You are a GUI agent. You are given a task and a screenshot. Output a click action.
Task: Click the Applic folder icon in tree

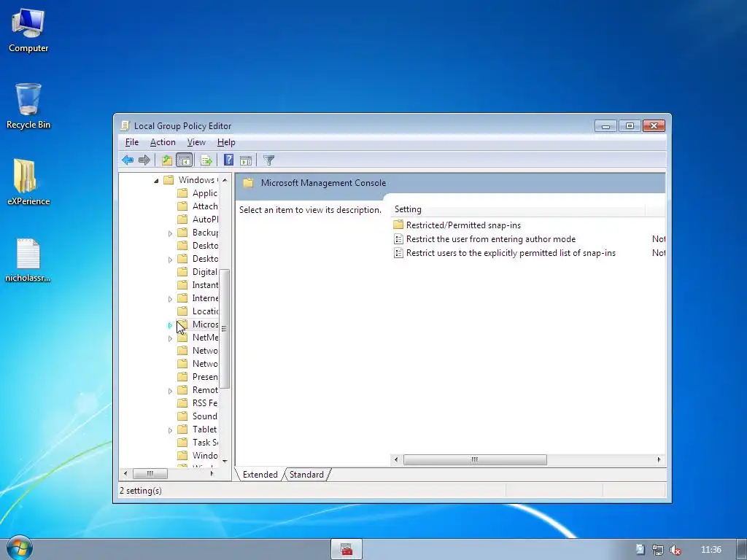tap(182, 192)
